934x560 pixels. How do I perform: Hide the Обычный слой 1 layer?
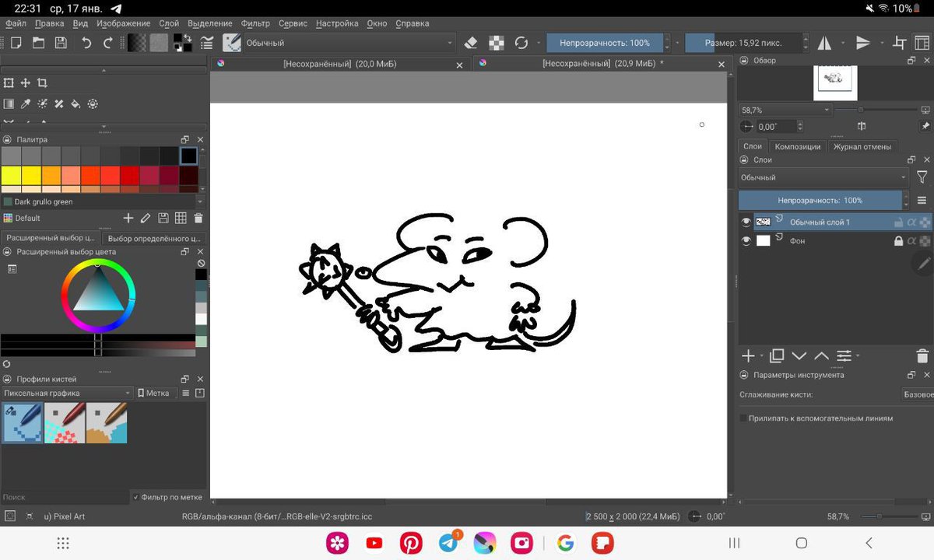pyautogui.click(x=746, y=222)
